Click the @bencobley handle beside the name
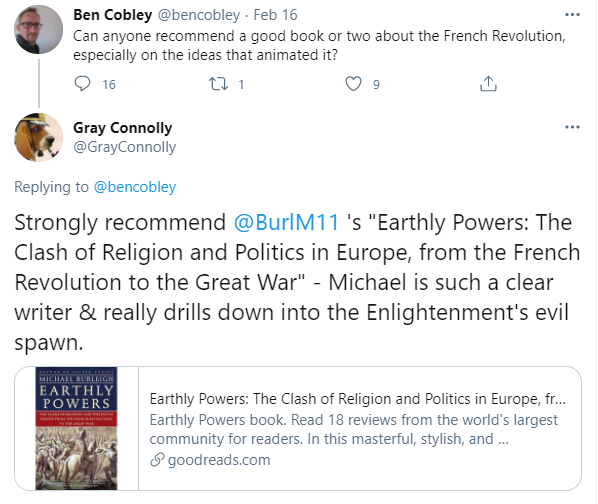This screenshot has height=504, width=598. click(x=199, y=15)
